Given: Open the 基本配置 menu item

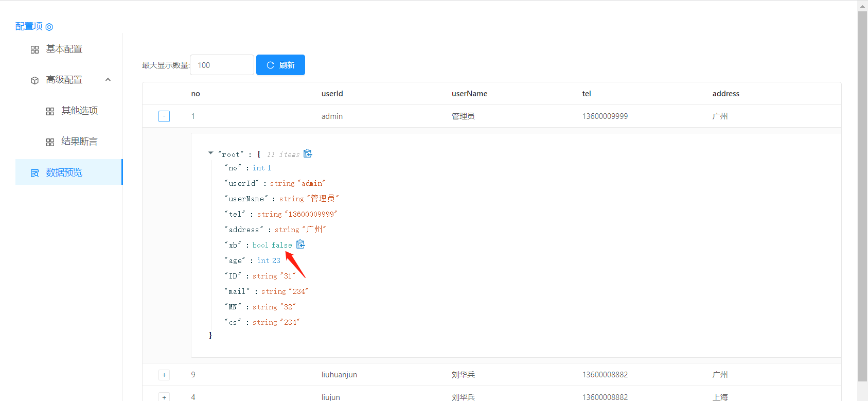Looking at the screenshot, I should point(64,49).
